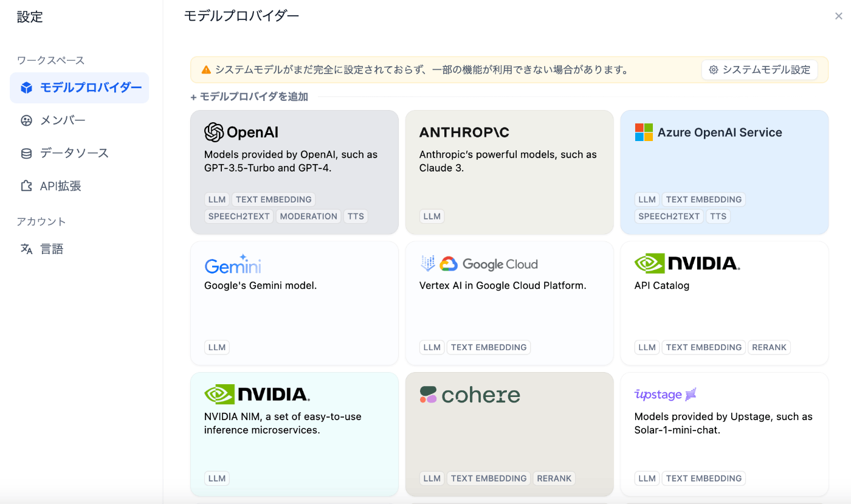851x504 pixels.
Task: Select the Anthropic provider card
Action: click(509, 172)
